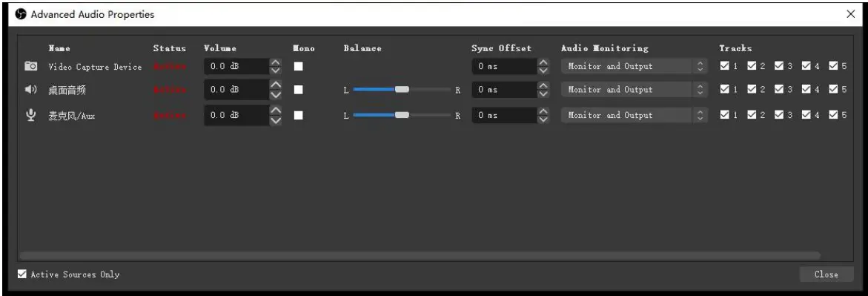
Task: Open Audio Monitoring dropdown for 麦克风/Aux
Action: [x=634, y=115]
